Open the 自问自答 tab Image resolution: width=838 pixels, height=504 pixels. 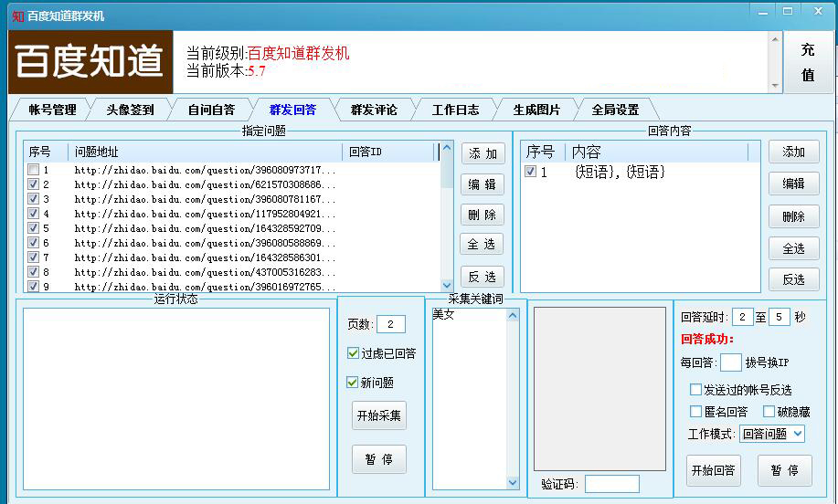click(212, 110)
